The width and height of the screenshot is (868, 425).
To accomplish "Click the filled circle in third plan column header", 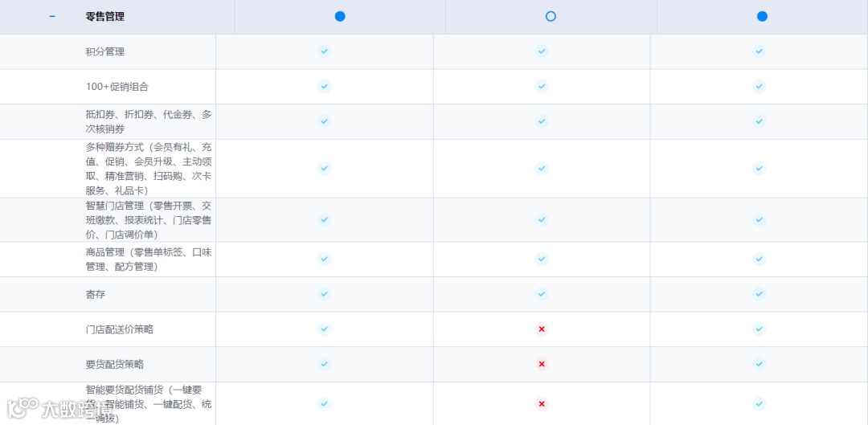I will click(762, 17).
